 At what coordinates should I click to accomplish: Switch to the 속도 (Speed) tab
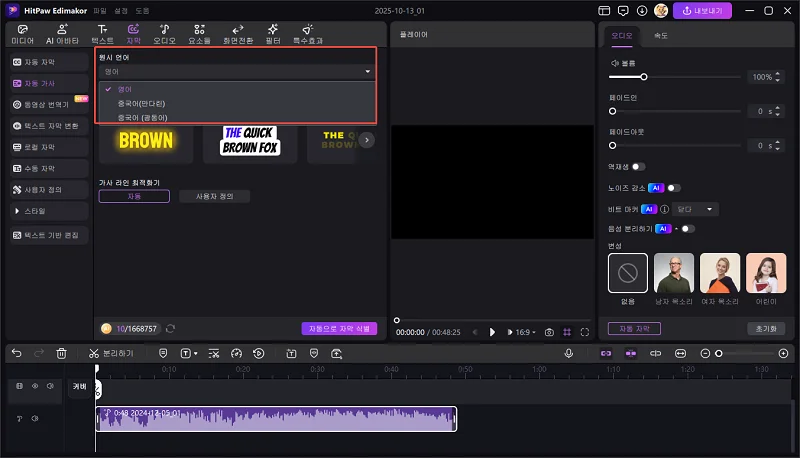pyautogui.click(x=661, y=35)
